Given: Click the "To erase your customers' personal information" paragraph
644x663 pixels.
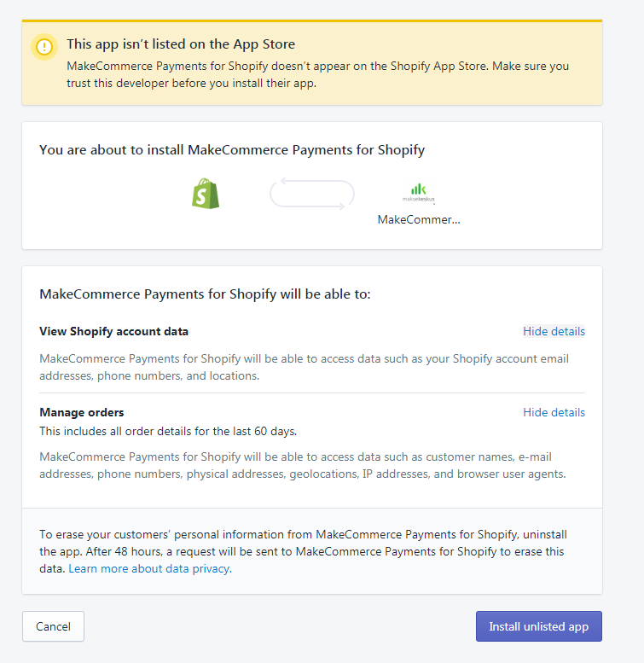Looking at the screenshot, I should [x=303, y=552].
